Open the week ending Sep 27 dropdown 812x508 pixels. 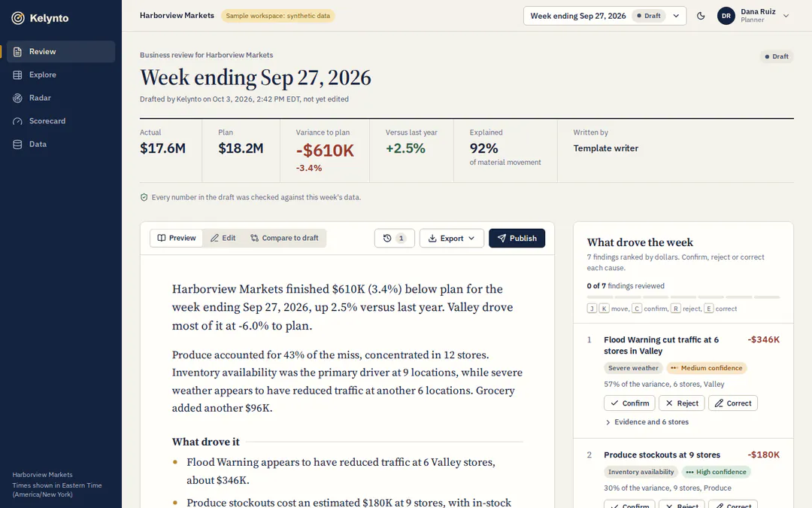(x=604, y=16)
